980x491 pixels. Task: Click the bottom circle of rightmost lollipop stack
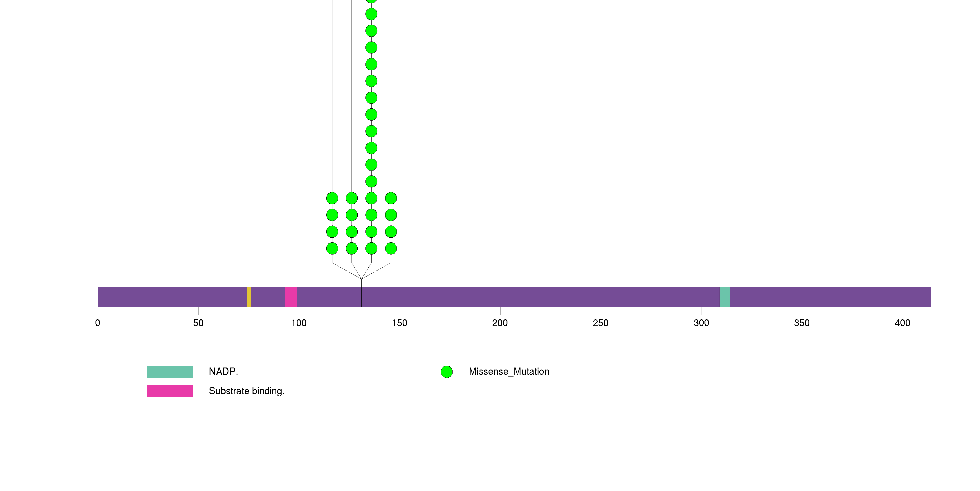(x=391, y=248)
